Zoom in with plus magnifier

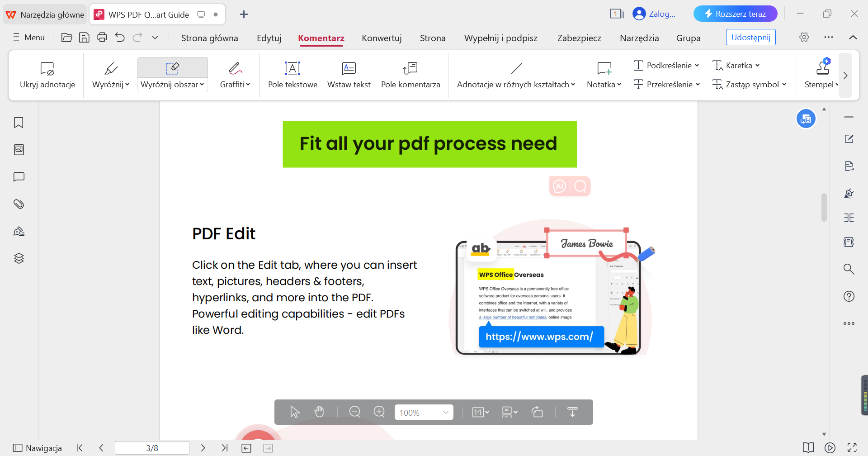coord(379,412)
